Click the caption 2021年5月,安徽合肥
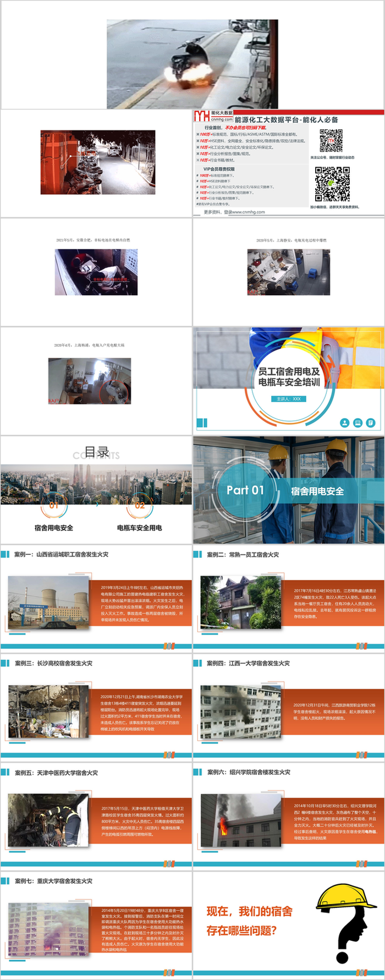Viewport: 385px width, 980px height. (x=93, y=240)
